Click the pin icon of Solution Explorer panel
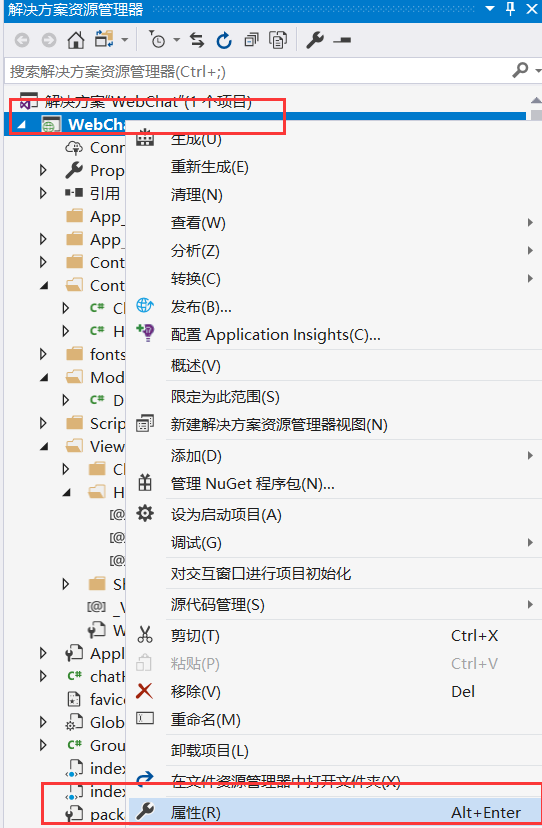Image resolution: width=542 pixels, height=828 pixels. (x=510, y=8)
